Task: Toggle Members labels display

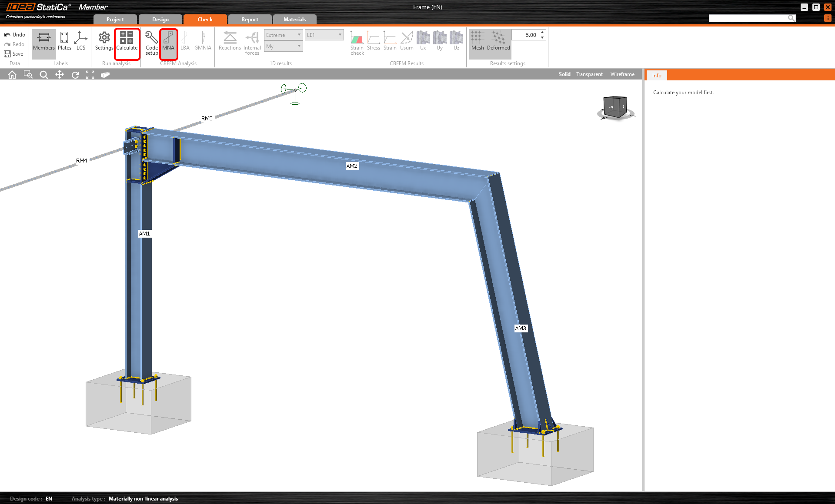Action: tap(44, 41)
